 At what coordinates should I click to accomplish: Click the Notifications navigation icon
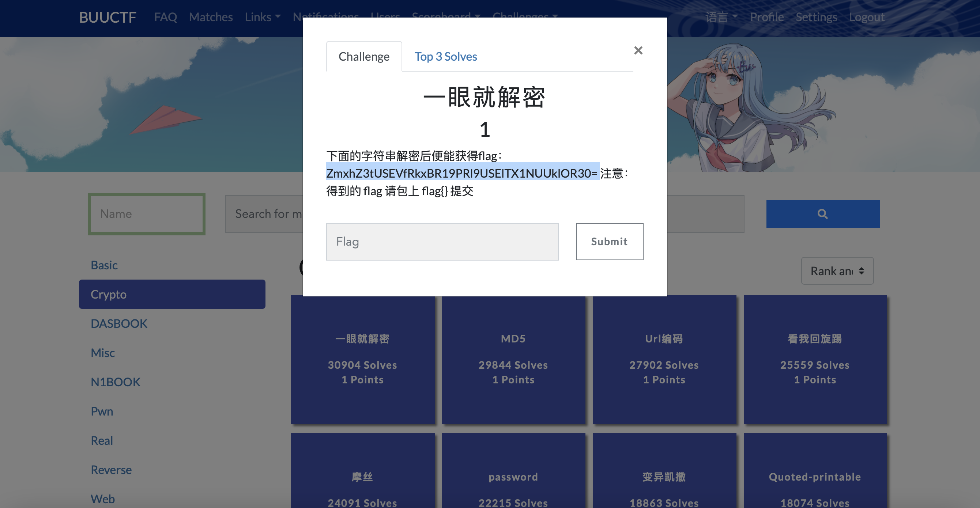click(325, 16)
